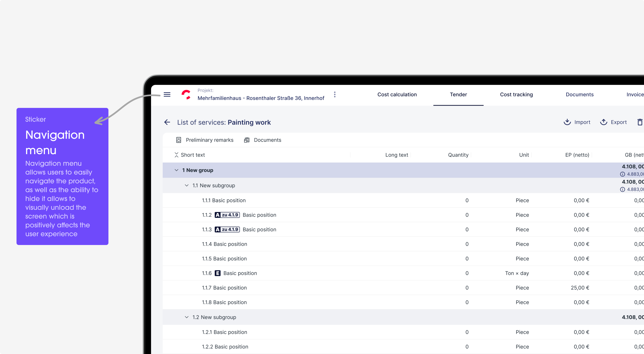The width and height of the screenshot is (644, 354).
Task: Click the Export upload icon
Action: [x=604, y=122]
